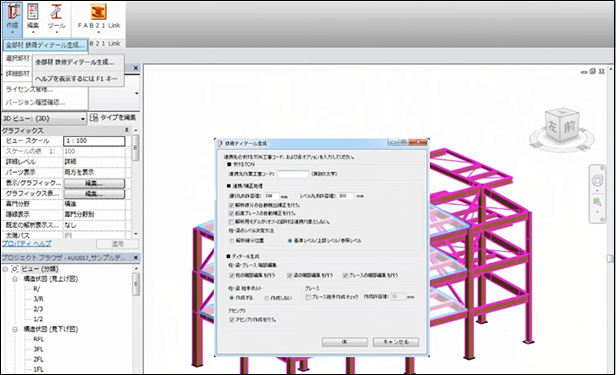Select the 1FL view in tree
The image size is (616, 375).
click(x=38, y=370)
